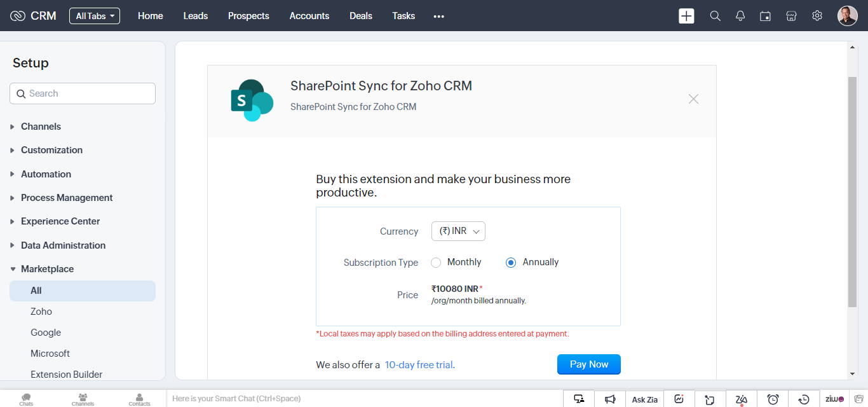868x407 pixels.
Task: Select the Monthly subscription radio button
Action: pyautogui.click(x=436, y=263)
